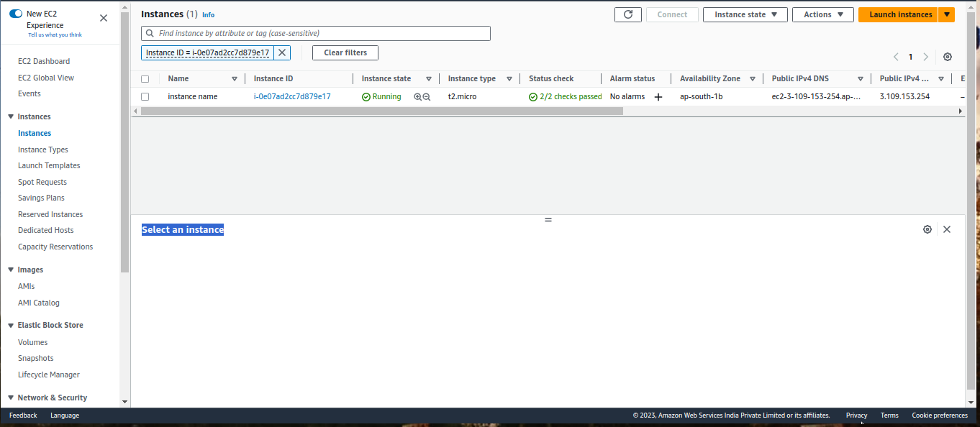Click the search magnifier icon
This screenshot has height=427, width=980.
click(x=150, y=33)
